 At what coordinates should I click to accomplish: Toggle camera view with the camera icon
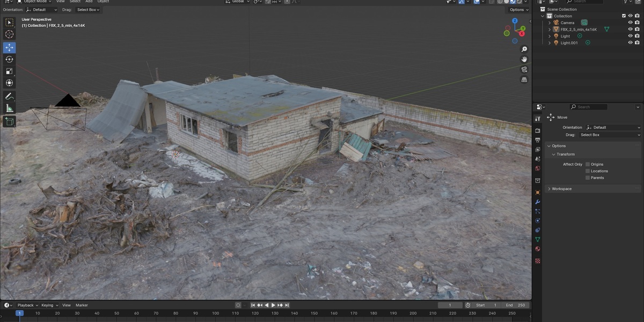point(524,69)
